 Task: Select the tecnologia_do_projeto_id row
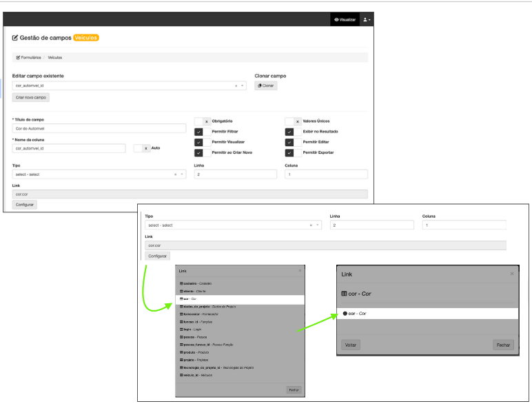[240, 367]
